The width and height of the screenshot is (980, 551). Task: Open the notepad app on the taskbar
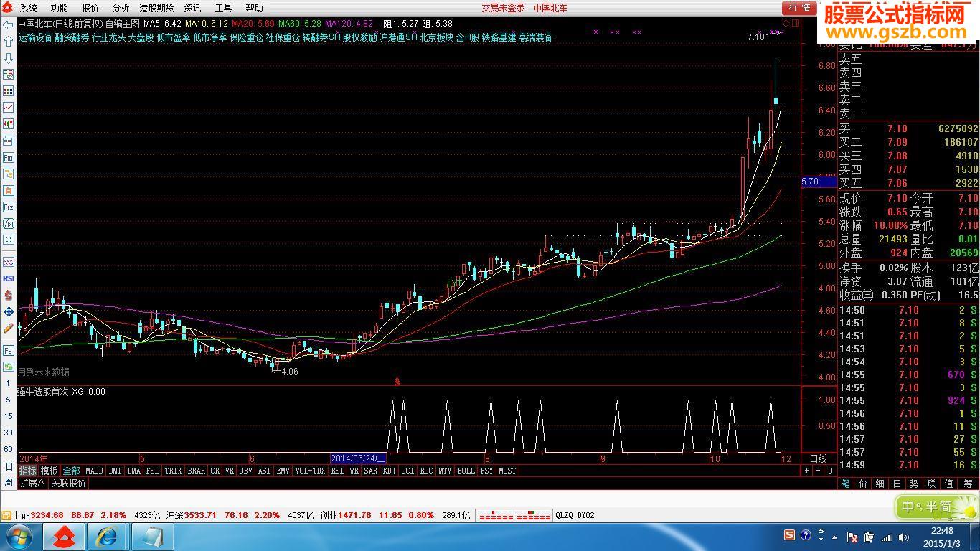click(152, 536)
